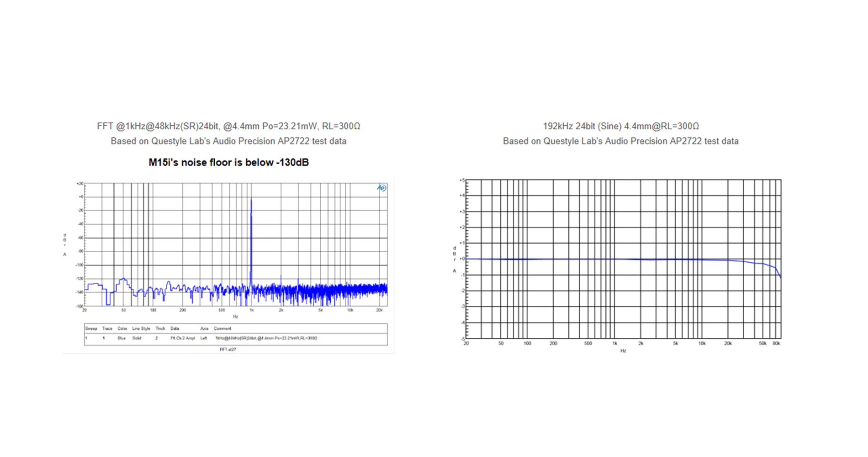Click the 'Blue' color cell in legend
Image resolution: width=868 pixels, height=457 pixels.
(x=122, y=338)
